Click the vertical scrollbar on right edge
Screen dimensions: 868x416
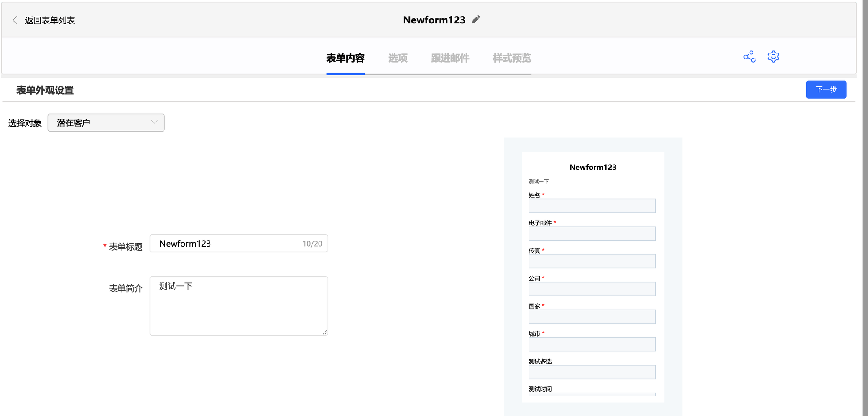pos(865,208)
